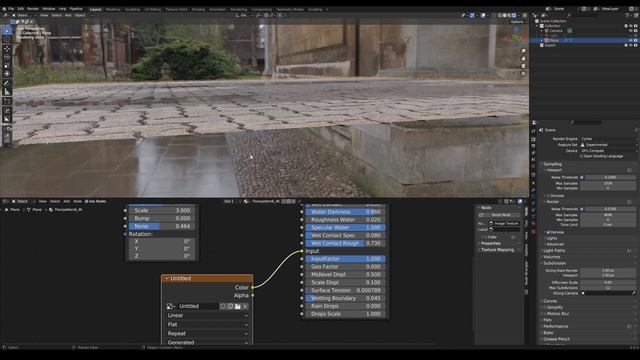
Task: Click the blue Z axis gizmo
Action: pos(517,30)
